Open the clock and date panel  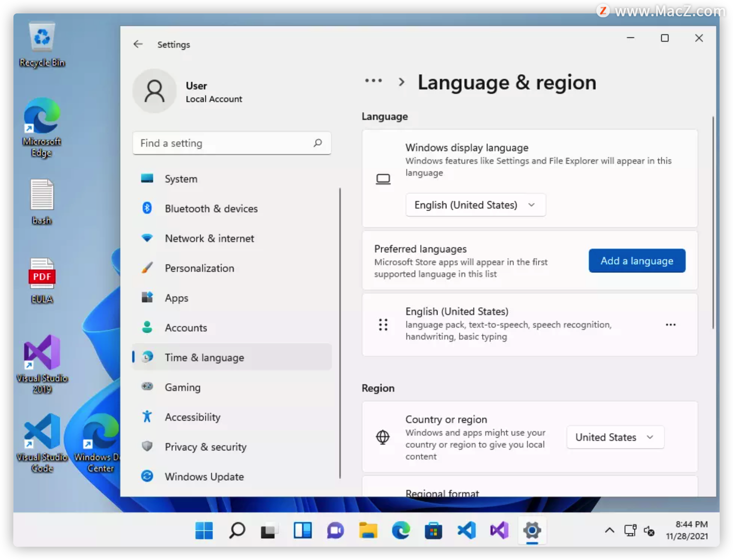(x=687, y=530)
